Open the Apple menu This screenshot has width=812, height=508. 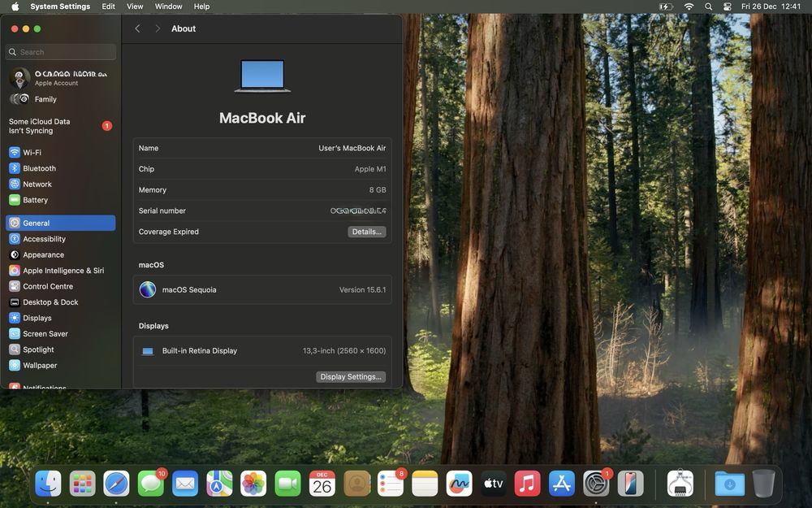[15, 7]
